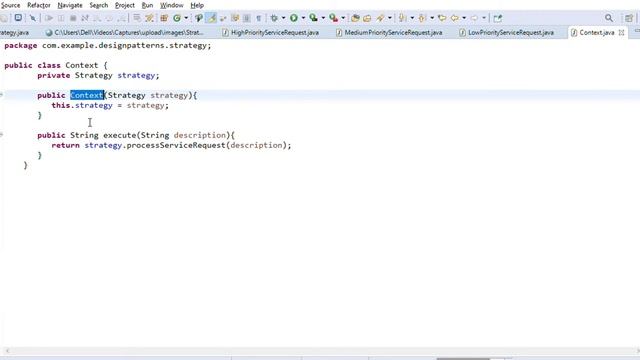Open the Debug dropdown arrow
This screenshot has width=640, height=360.
[283, 18]
